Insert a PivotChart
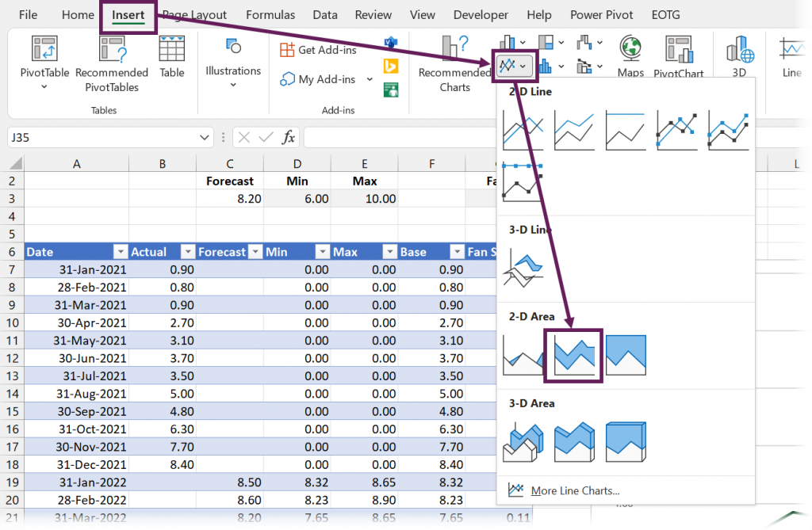This screenshot has height=530, width=812. pyautogui.click(x=679, y=55)
